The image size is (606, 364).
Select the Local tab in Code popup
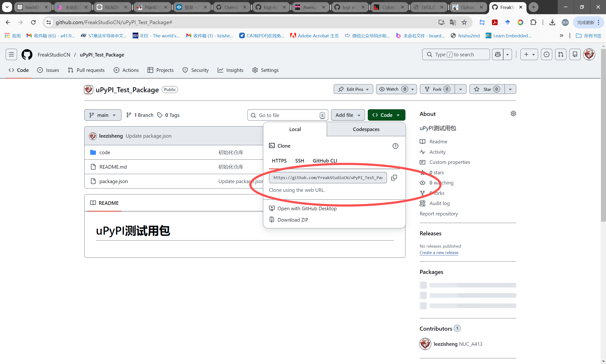pyautogui.click(x=295, y=129)
